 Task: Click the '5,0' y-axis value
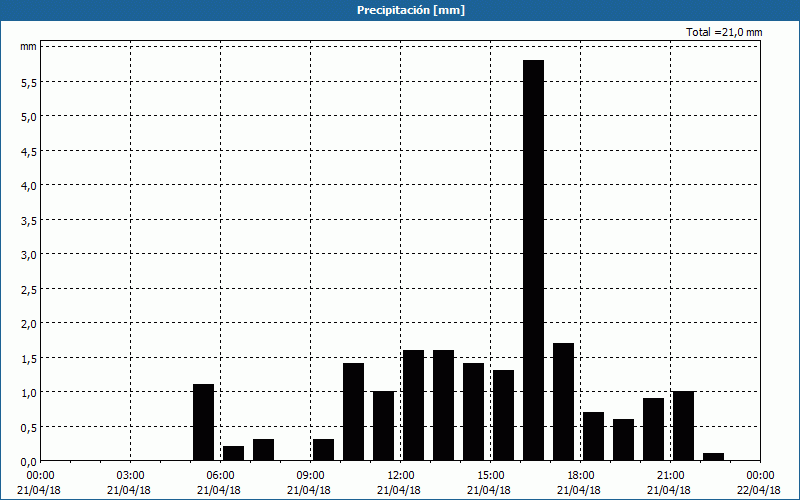[29, 116]
